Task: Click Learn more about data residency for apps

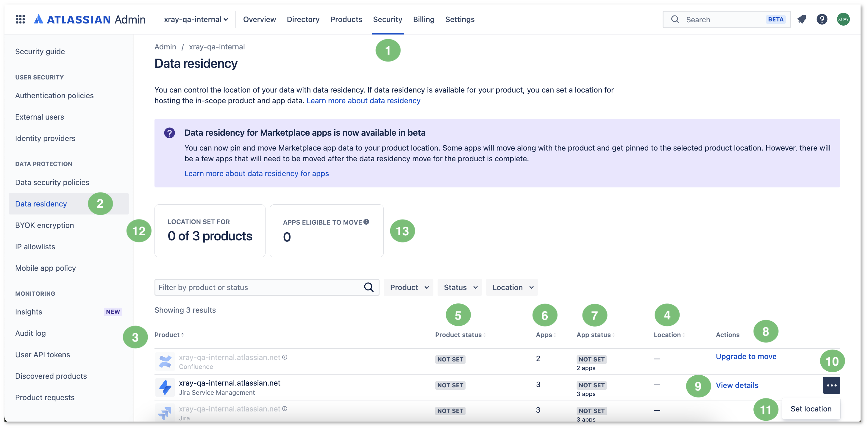Action: tap(256, 173)
